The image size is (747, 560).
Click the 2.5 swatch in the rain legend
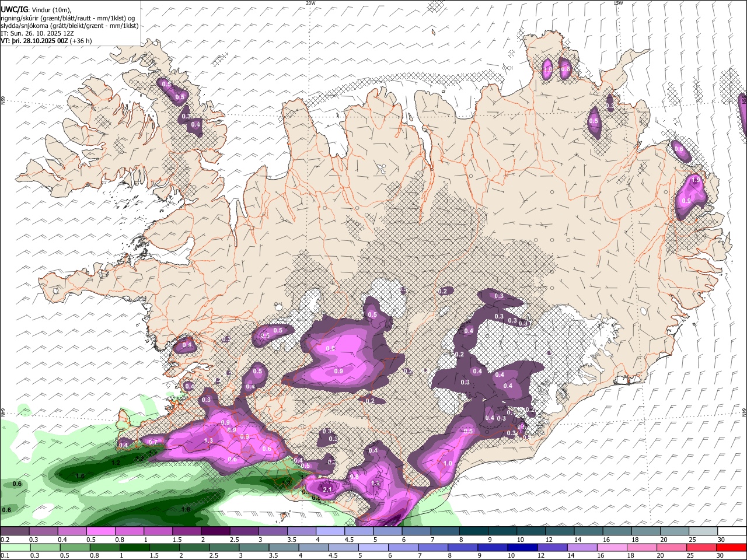pyautogui.click(x=224, y=548)
